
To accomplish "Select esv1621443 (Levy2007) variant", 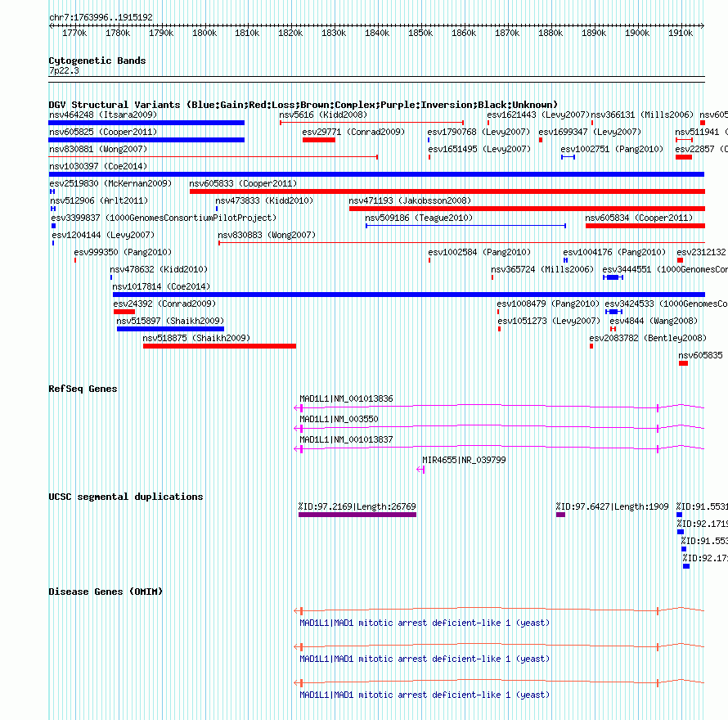I will (x=538, y=115).
